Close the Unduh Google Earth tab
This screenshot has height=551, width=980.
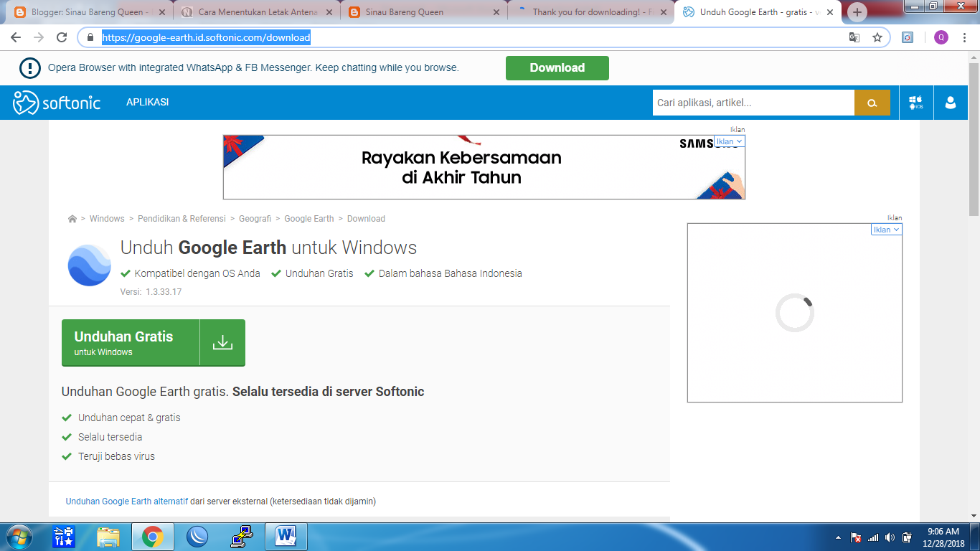point(830,12)
